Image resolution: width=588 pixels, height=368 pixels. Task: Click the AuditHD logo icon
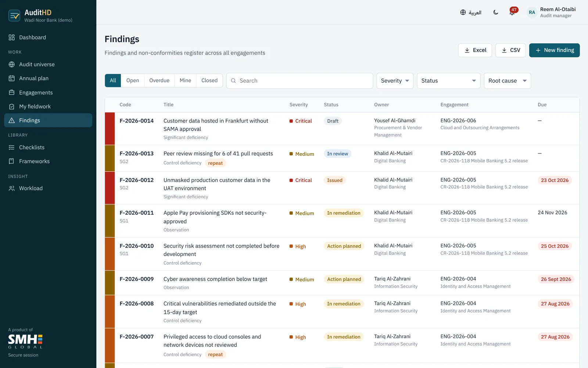[x=14, y=15]
